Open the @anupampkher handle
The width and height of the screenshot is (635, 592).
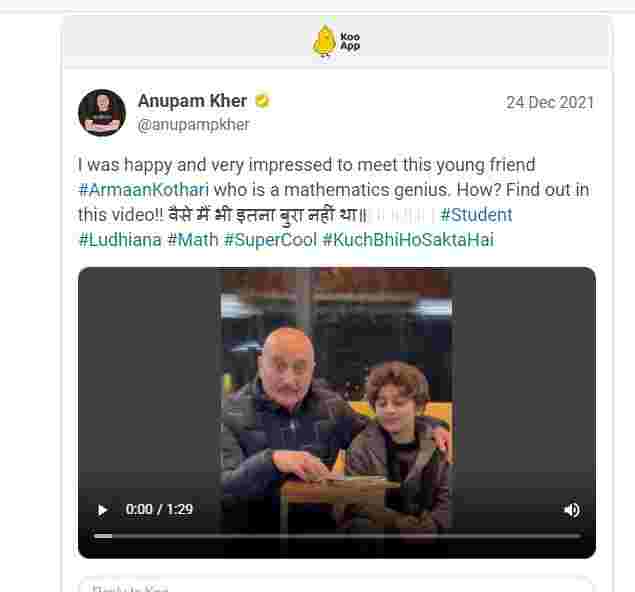pos(193,125)
